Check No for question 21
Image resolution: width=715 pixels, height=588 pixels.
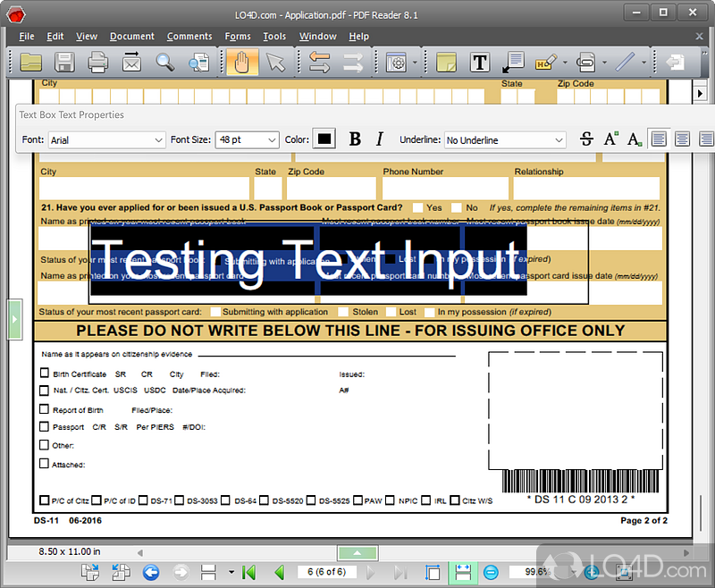(457, 208)
